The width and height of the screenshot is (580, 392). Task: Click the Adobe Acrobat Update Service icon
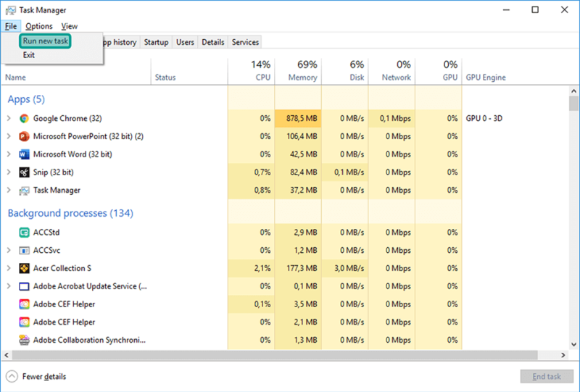pos(24,286)
